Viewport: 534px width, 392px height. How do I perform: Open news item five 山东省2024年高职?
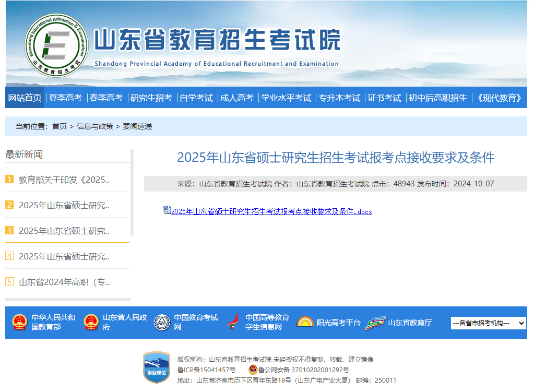[64, 282]
